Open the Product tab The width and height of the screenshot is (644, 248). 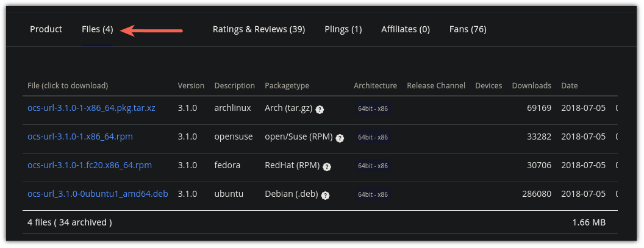pos(46,29)
